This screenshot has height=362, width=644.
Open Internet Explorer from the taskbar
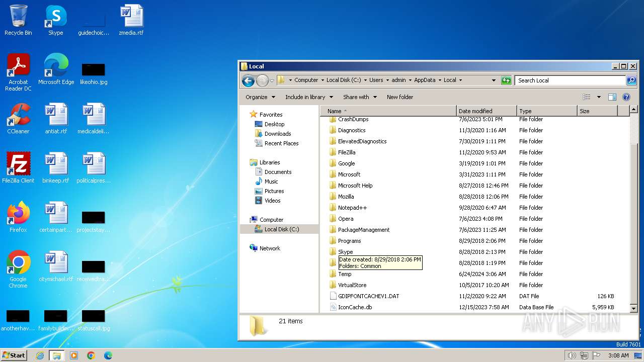(40, 355)
